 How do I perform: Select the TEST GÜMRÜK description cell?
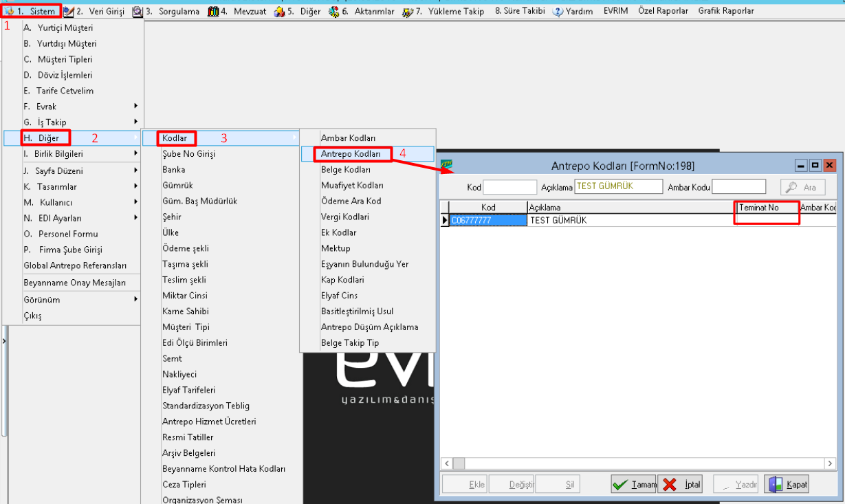[630, 220]
